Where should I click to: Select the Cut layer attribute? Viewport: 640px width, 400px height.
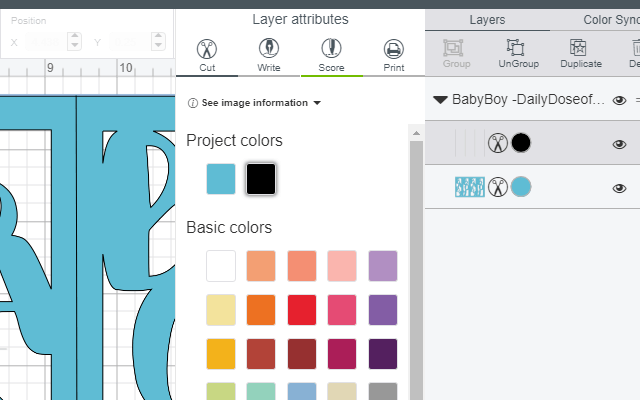207,56
